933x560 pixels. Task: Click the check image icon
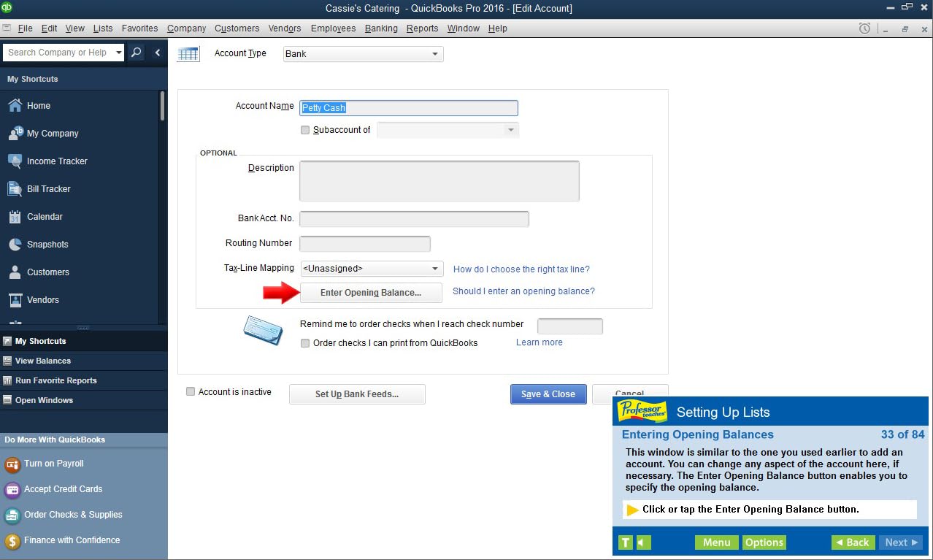click(x=263, y=331)
